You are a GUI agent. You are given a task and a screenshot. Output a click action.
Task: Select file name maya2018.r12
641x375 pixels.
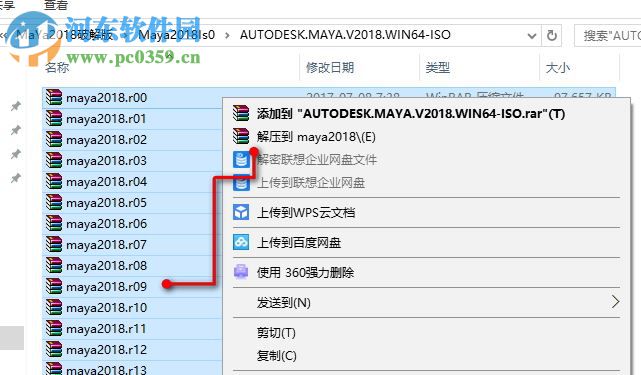tap(106, 350)
